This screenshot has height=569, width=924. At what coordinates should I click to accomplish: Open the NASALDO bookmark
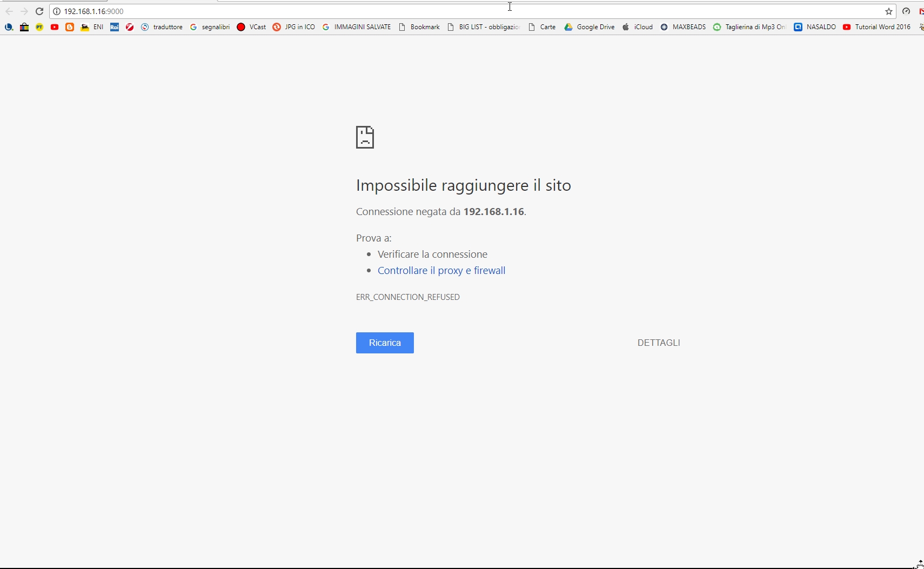point(815,27)
